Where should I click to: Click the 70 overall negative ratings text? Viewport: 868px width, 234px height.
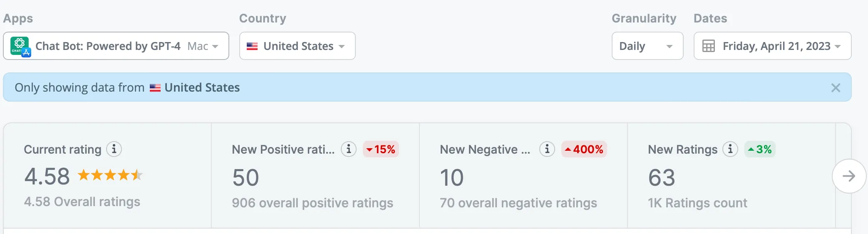[x=518, y=203]
